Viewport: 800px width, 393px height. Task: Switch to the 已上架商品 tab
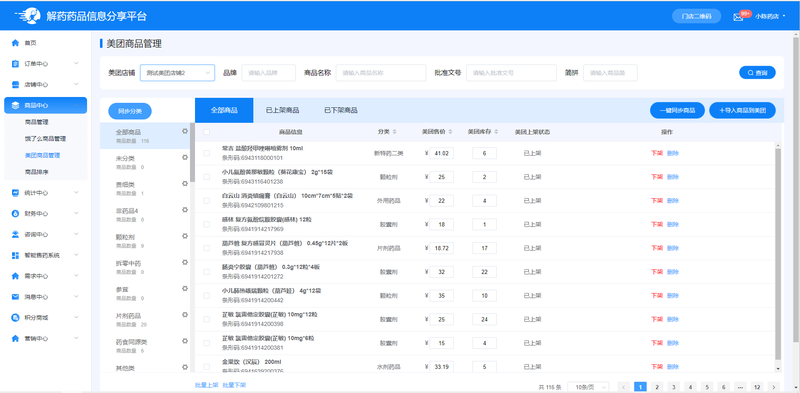click(x=282, y=110)
